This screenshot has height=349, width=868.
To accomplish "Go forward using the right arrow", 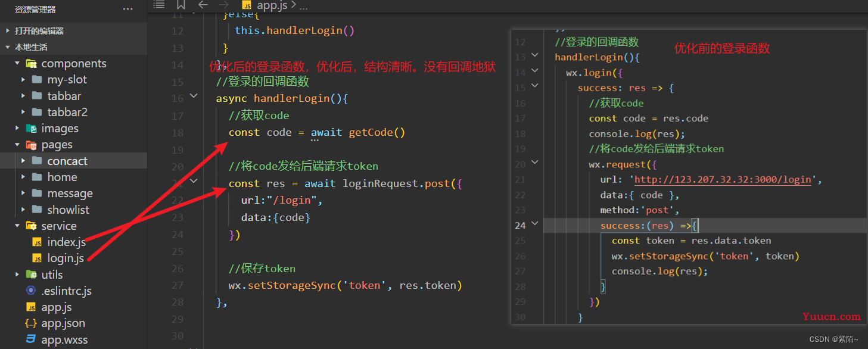I will pyautogui.click(x=223, y=5).
